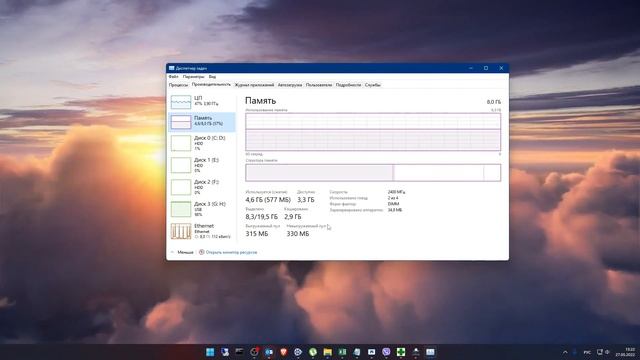The height and width of the screenshot is (360, 640).
Task: Click the Task Manager icon on taskbar
Action: tap(430, 352)
